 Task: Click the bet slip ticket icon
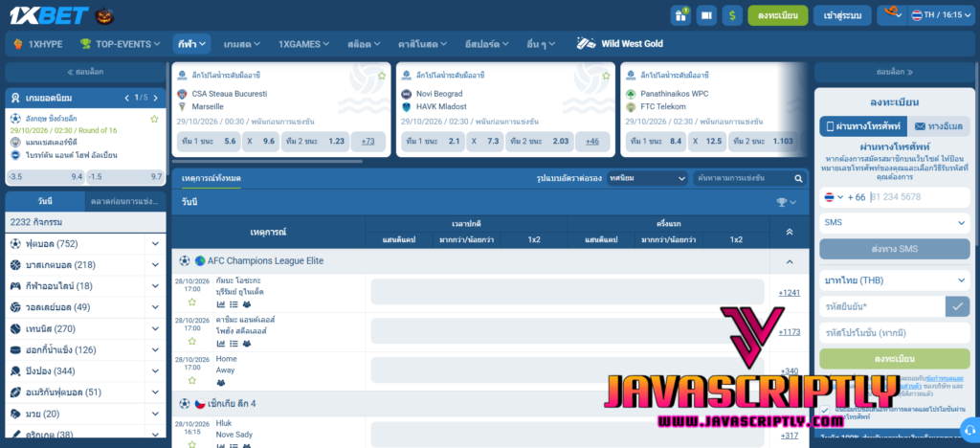tap(706, 15)
